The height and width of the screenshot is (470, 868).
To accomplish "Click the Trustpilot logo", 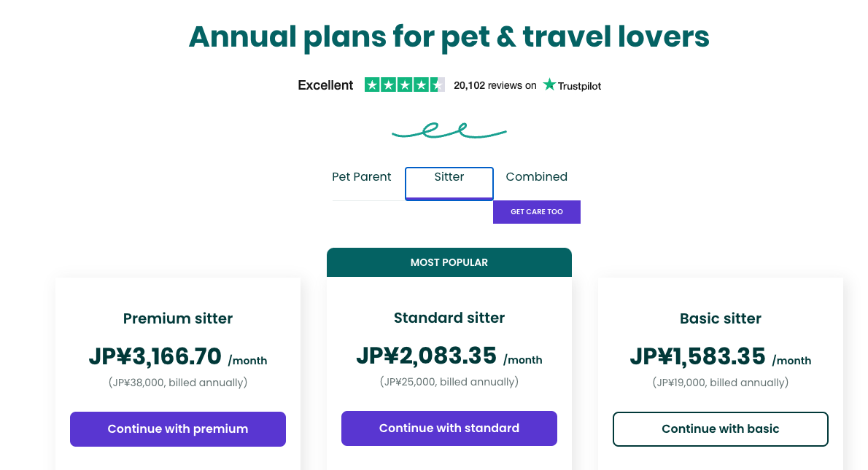I will pyautogui.click(x=572, y=85).
